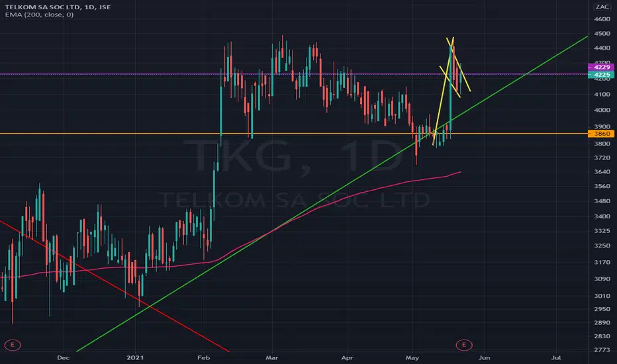The width and height of the screenshot is (617, 364).
Task: Click the 3090 price axis value
Action: (x=602, y=279)
